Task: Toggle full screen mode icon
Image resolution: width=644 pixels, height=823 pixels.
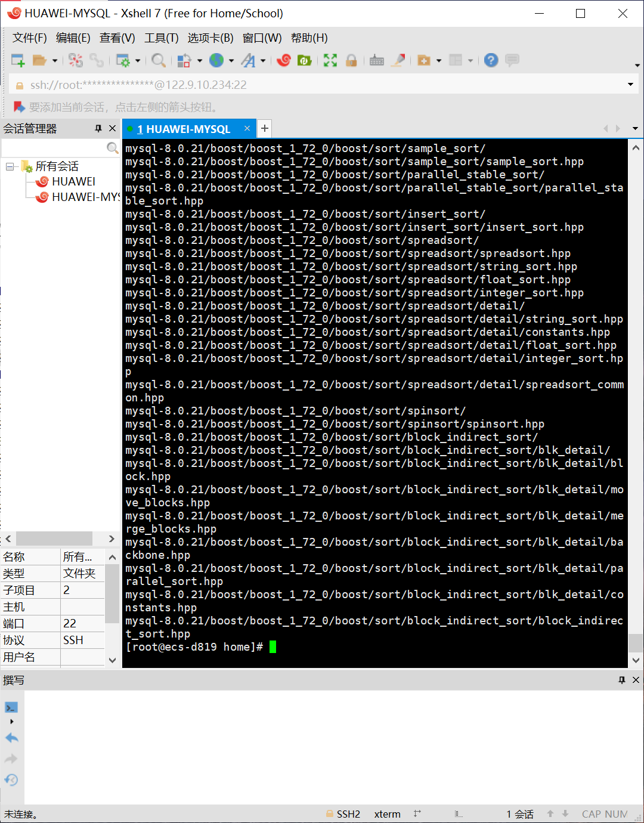Action: (330, 60)
